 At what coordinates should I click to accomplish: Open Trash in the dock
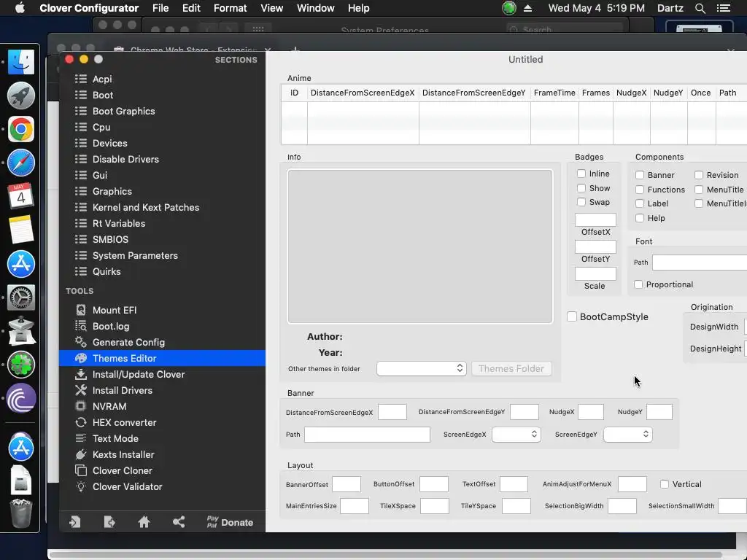(x=21, y=513)
